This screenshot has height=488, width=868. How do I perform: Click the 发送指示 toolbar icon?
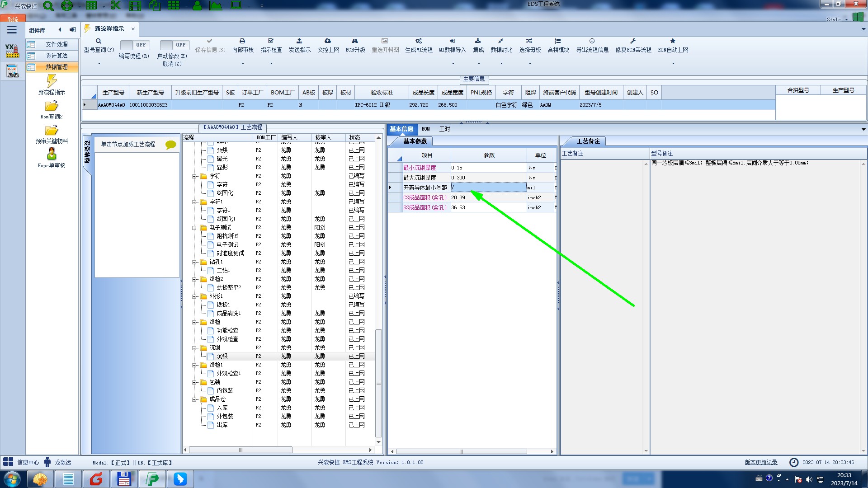[299, 41]
